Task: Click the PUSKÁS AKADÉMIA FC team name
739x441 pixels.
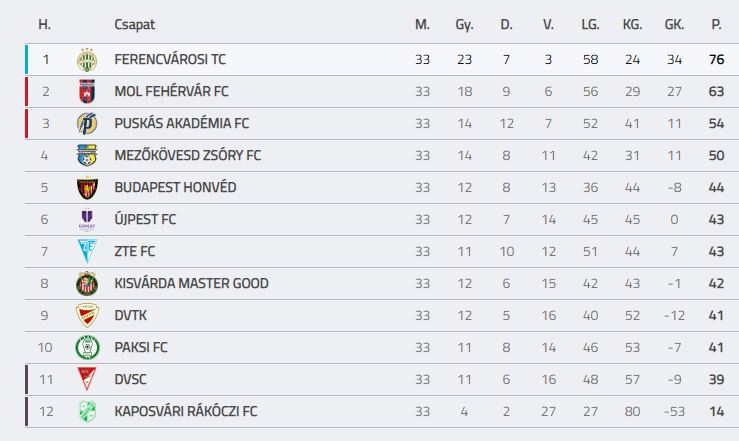Action: click(x=181, y=123)
